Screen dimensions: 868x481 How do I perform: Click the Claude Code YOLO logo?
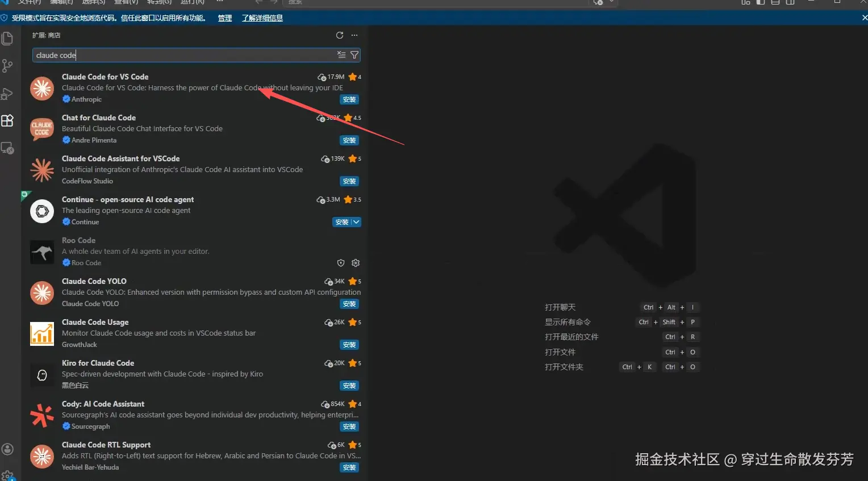[42, 293]
